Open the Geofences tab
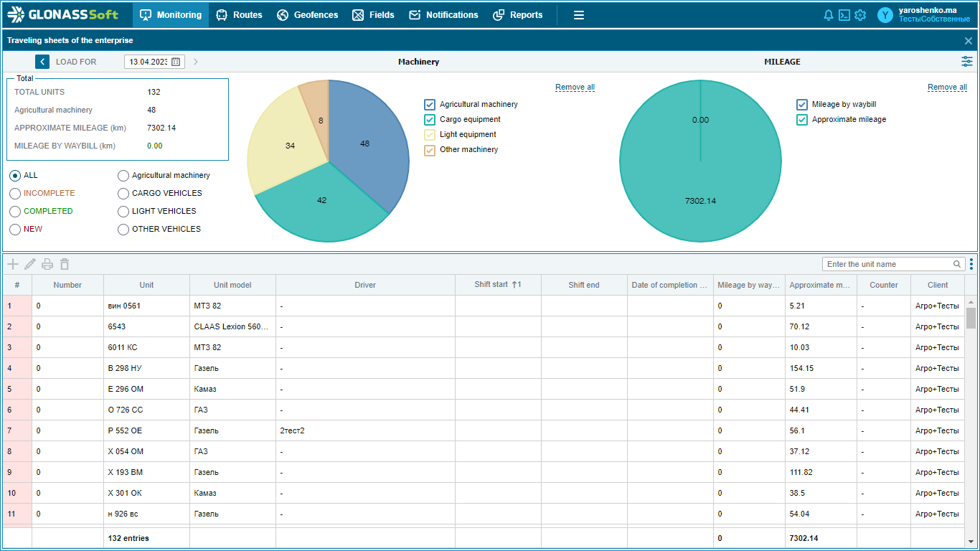 [x=307, y=15]
